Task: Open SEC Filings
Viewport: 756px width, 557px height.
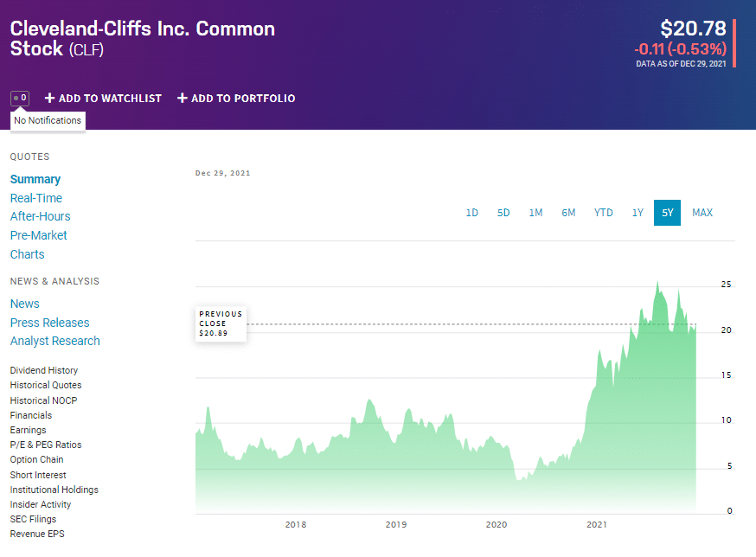Action: pyautogui.click(x=33, y=519)
